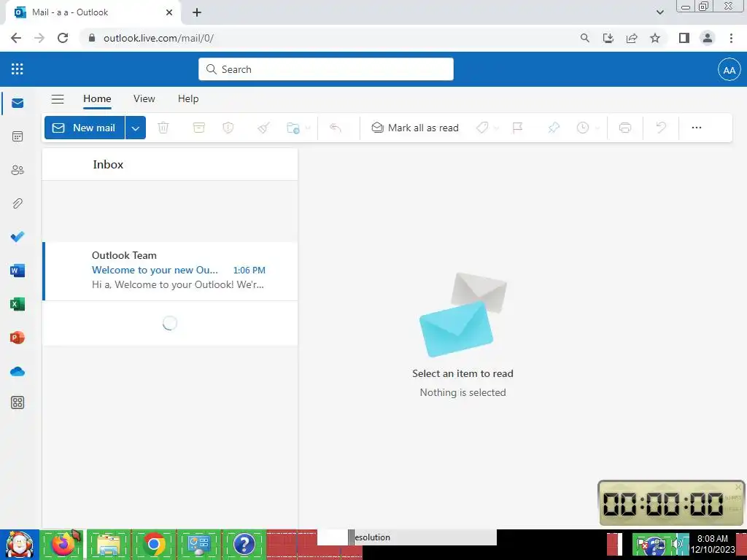This screenshot has width=747, height=560.
Task: Launch Excel from the sidebar
Action: (x=18, y=304)
